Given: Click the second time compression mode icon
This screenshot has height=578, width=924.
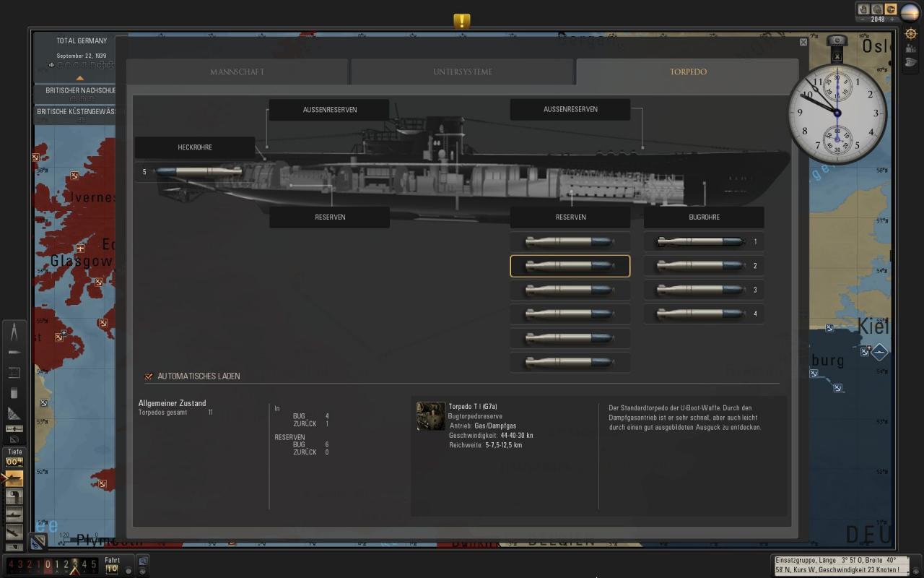Looking at the screenshot, I should [877, 9].
